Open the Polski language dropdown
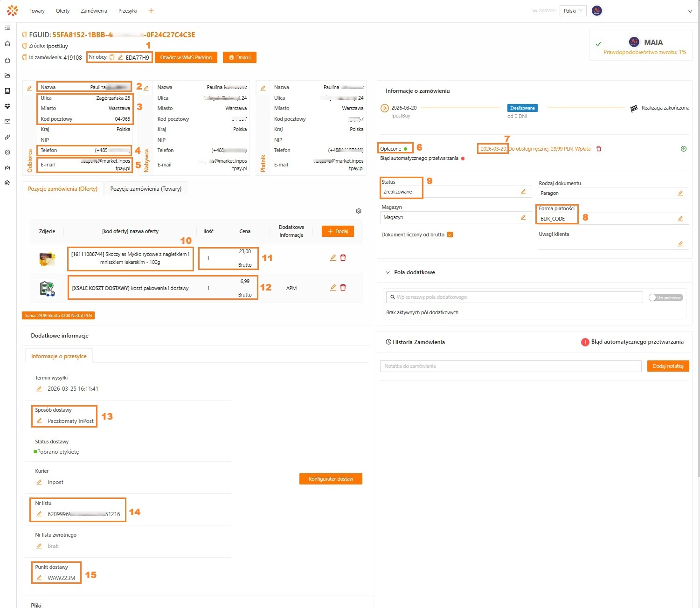700x608 pixels. (x=572, y=11)
